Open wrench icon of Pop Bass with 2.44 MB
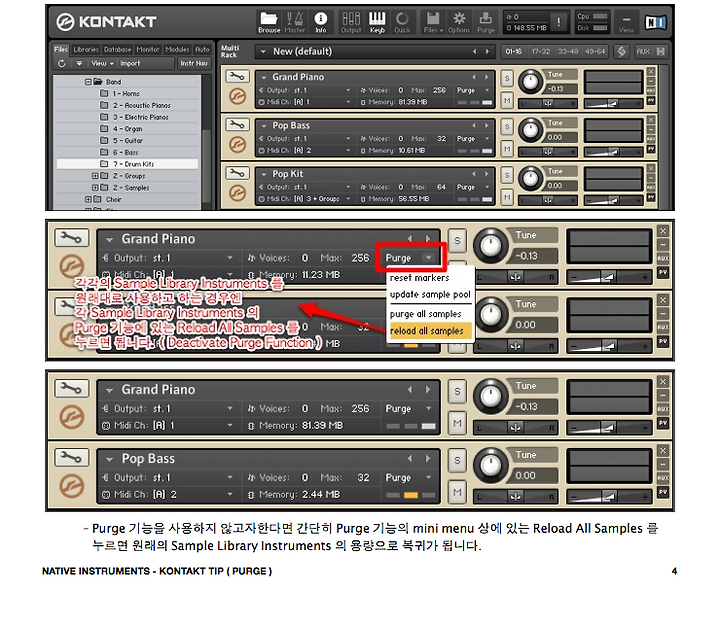 pos(71,457)
